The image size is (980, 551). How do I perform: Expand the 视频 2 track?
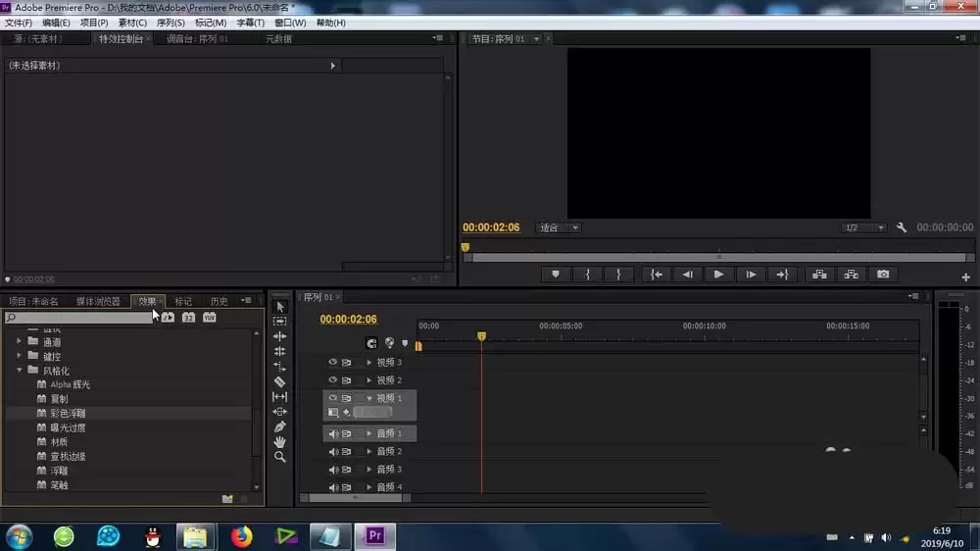point(368,379)
